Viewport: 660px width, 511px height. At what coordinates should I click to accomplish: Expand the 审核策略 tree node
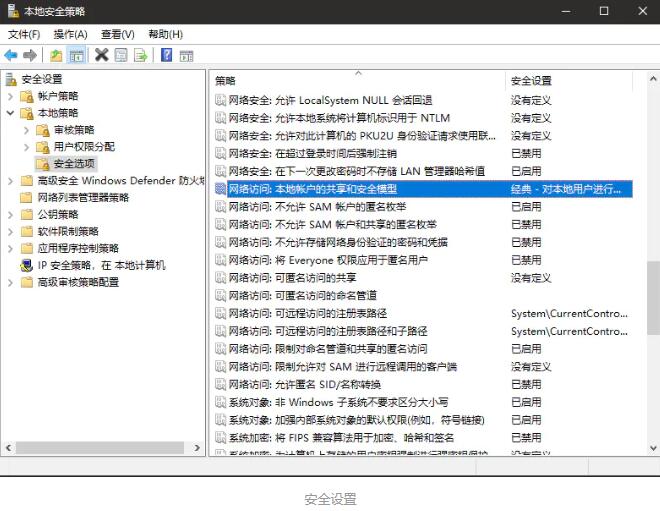click(x=27, y=130)
